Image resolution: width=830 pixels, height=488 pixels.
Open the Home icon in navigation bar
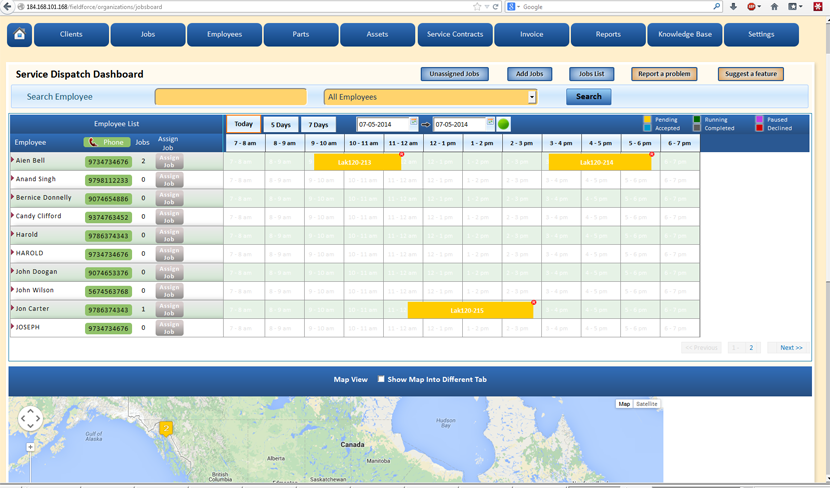tap(20, 34)
